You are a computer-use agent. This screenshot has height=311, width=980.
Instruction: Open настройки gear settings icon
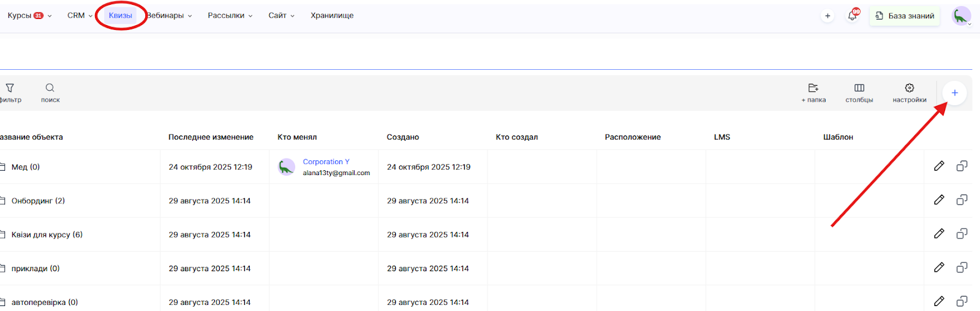tap(910, 88)
